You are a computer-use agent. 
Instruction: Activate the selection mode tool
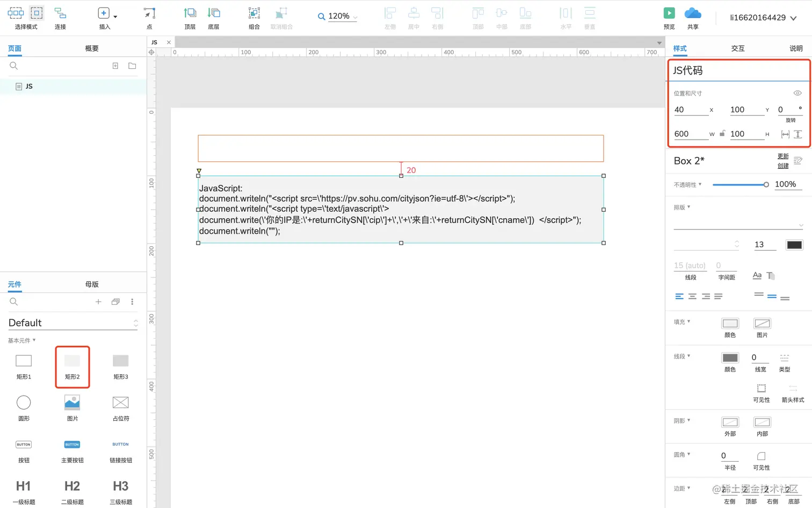coord(26,18)
